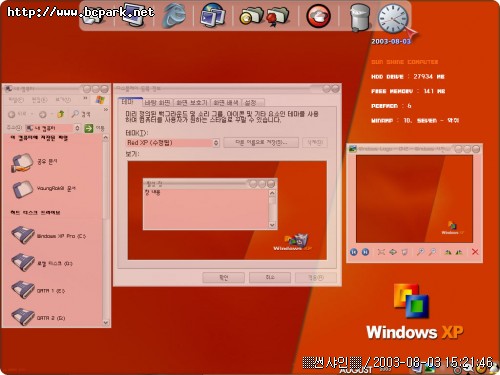Open the My Computer monitor dock icon
The width and height of the screenshot is (500, 375).
pyautogui.click(x=135, y=14)
